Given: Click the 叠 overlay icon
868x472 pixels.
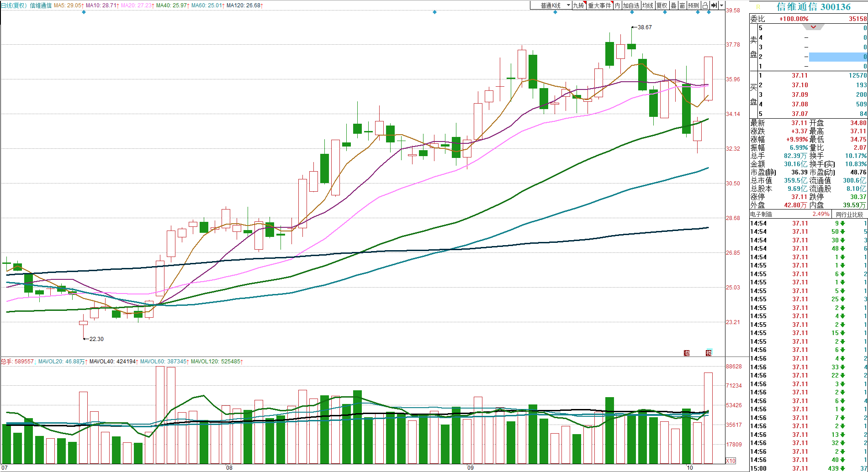Looking at the screenshot, I should coord(673,5).
